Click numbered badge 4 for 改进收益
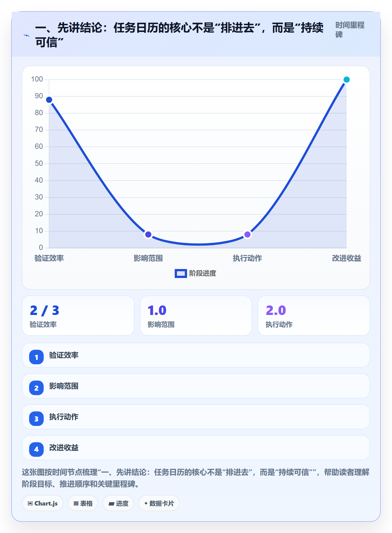Screen dimensions: 392x533 coord(36,449)
